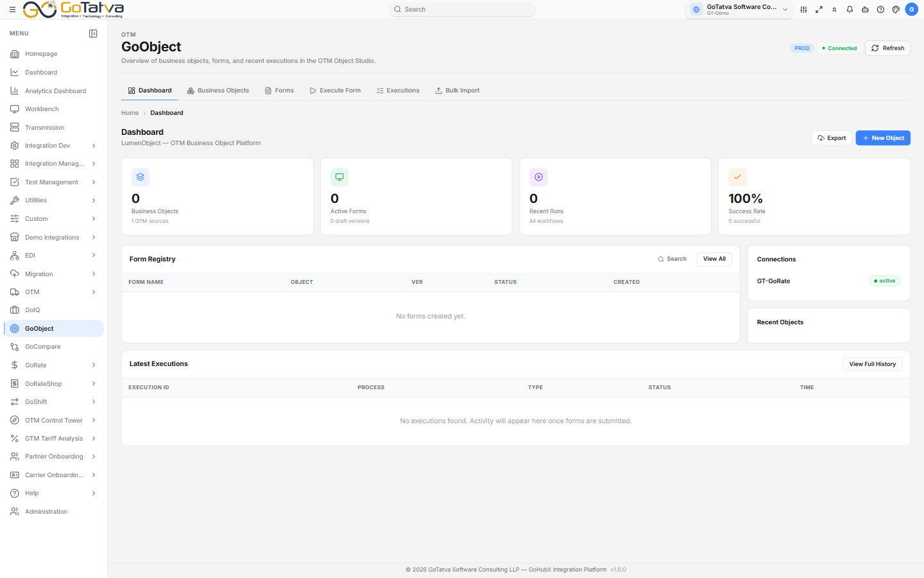Expand the Test Management sidebar menu
This screenshot has height=578, width=924.
click(53, 182)
